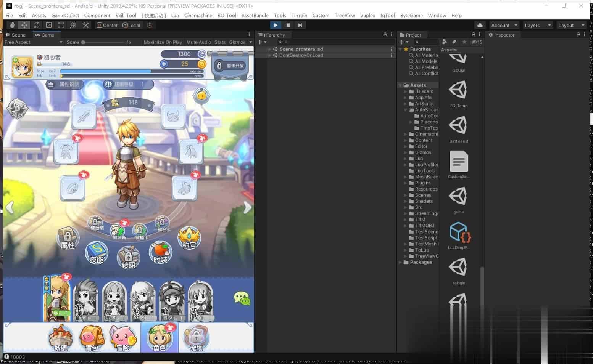This screenshot has height=364, width=593.
Task: Switch to the Scene tab
Action: [16, 35]
